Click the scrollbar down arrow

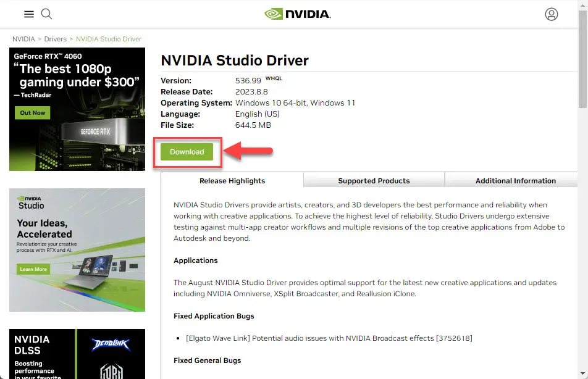pyautogui.click(x=583, y=373)
